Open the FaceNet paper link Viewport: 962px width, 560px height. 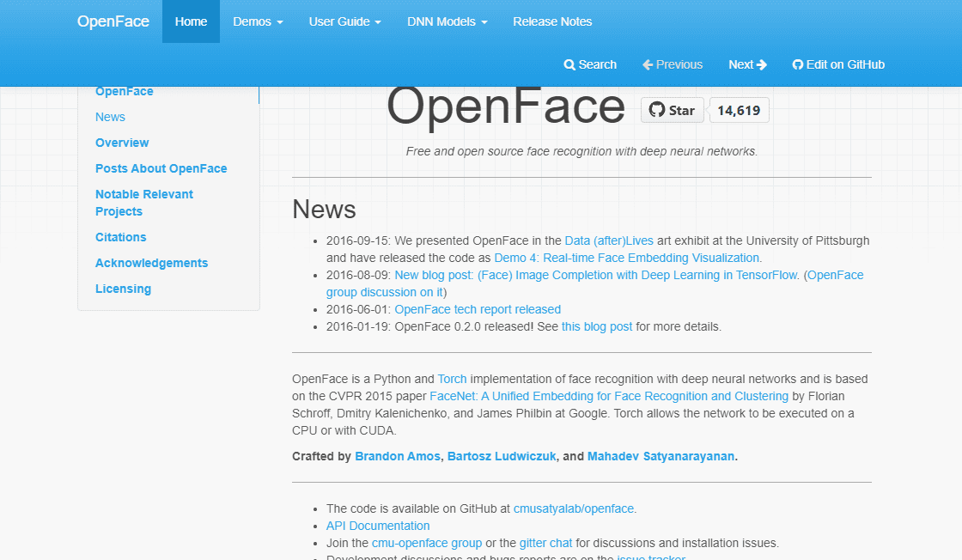609,396
